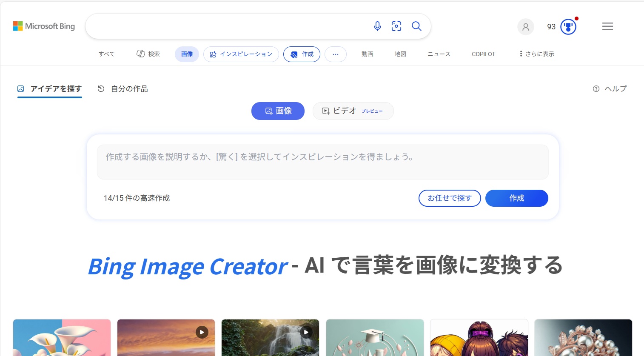Click the magnifier search icon
644x356 pixels.
pyautogui.click(x=417, y=26)
